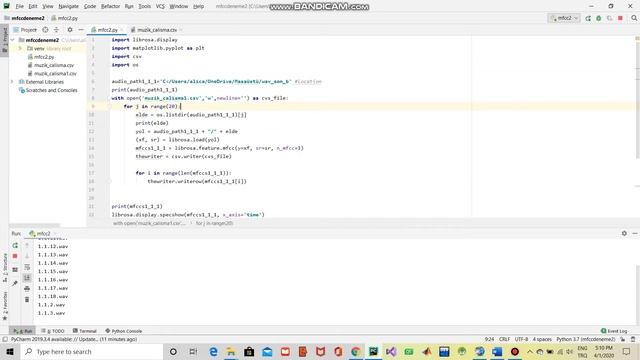The width and height of the screenshot is (640, 360).
Task: Open the Event Log
Action: pyautogui.click(x=614, y=331)
